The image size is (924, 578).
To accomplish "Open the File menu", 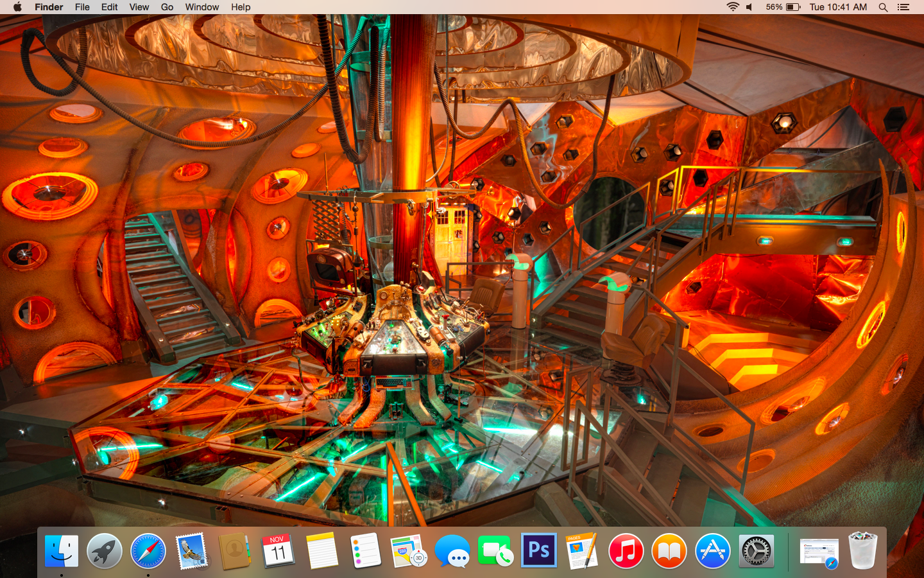I will 82,7.
